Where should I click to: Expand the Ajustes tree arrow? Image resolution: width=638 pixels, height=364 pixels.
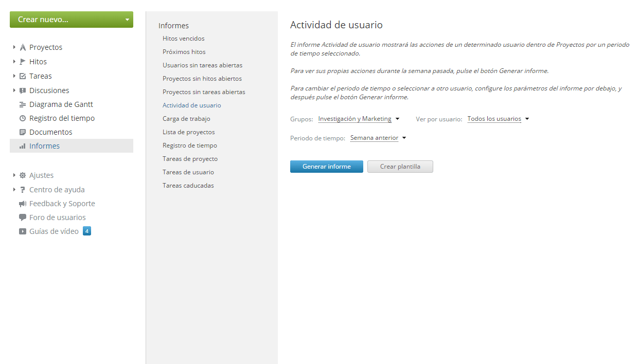click(x=14, y=175)
